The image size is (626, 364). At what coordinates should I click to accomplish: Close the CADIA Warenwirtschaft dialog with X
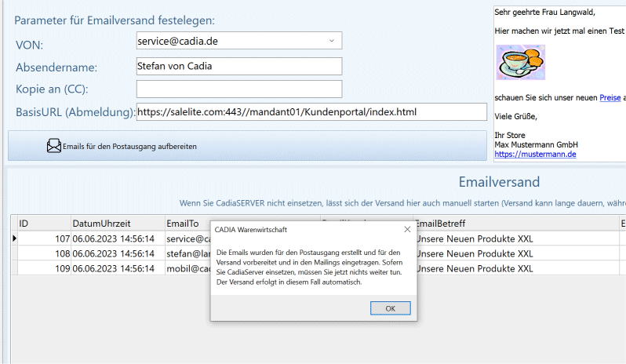407,230
